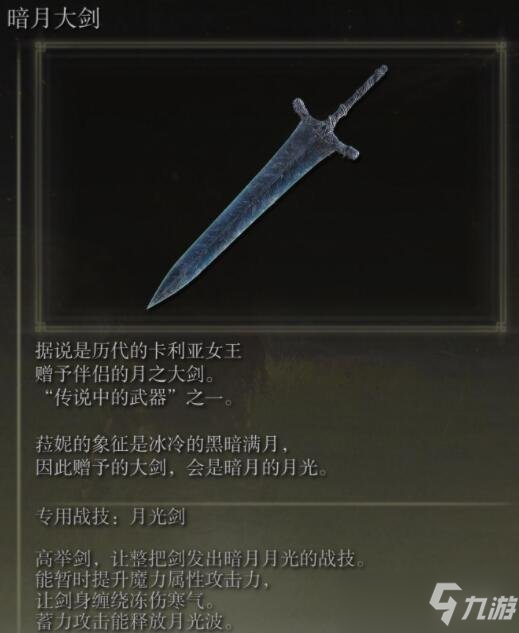Click the 暗月大剑 item title

pyautogui.click(x=54, y=18)
